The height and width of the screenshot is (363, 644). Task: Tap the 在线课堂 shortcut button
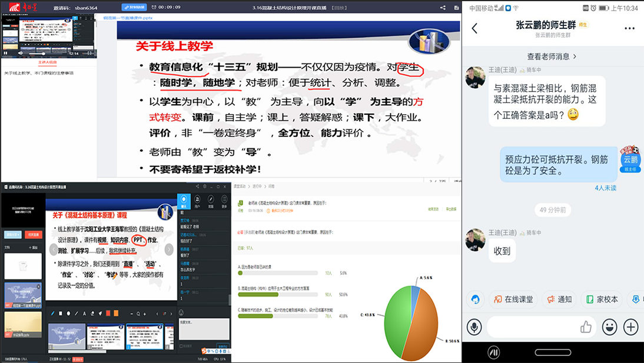[513, 299]
